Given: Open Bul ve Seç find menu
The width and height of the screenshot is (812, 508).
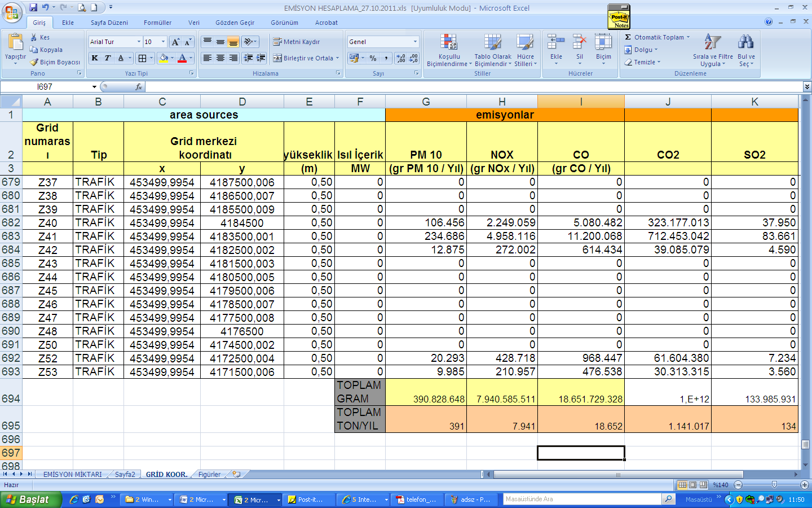Looking at the screenshot, I should (x=746, y=50).
